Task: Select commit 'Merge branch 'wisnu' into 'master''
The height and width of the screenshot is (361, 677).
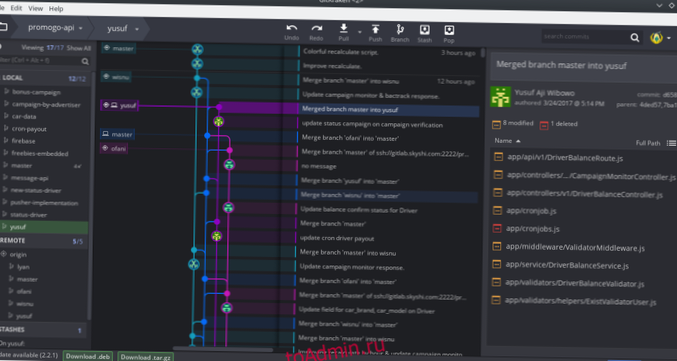Action: coord(388,196)
